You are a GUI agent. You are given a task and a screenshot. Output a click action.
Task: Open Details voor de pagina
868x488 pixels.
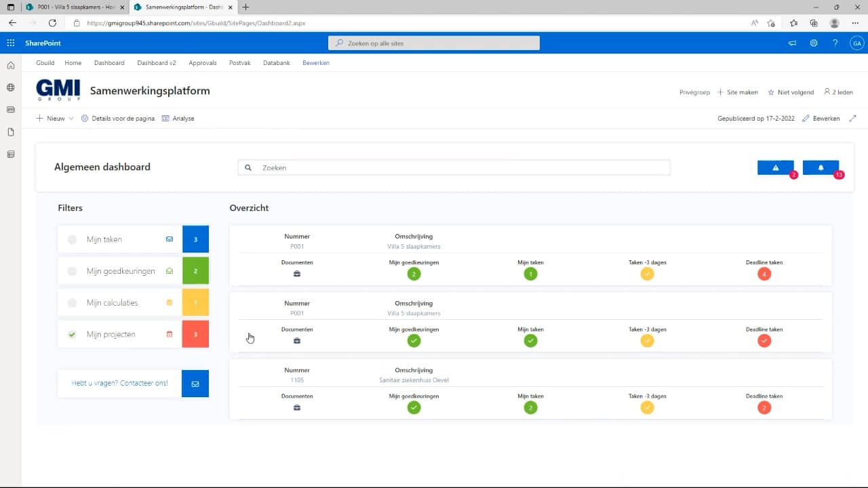point(118,118)
